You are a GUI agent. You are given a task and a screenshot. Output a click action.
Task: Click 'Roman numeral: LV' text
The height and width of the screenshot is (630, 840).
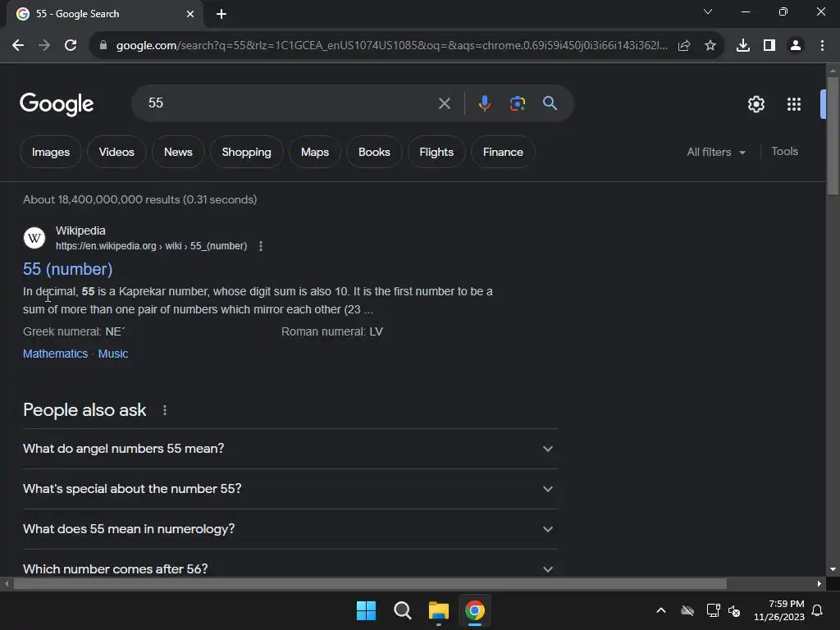(x=332, y=331)
